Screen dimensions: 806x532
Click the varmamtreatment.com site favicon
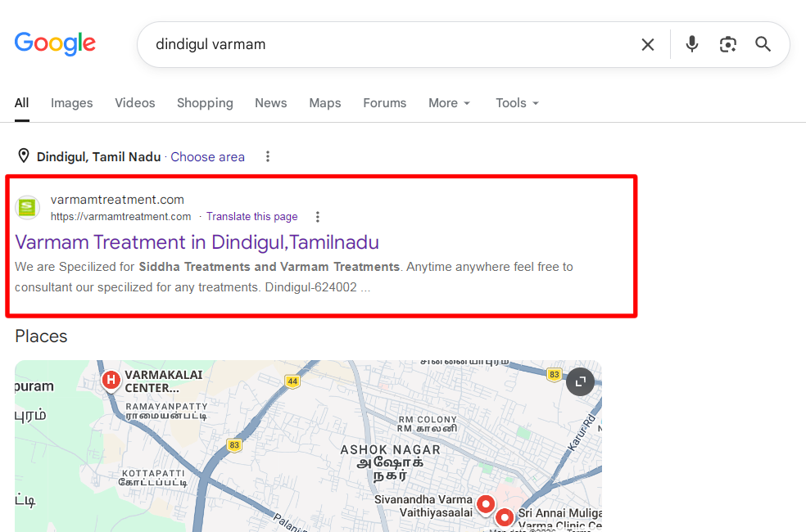pos(27,208)
